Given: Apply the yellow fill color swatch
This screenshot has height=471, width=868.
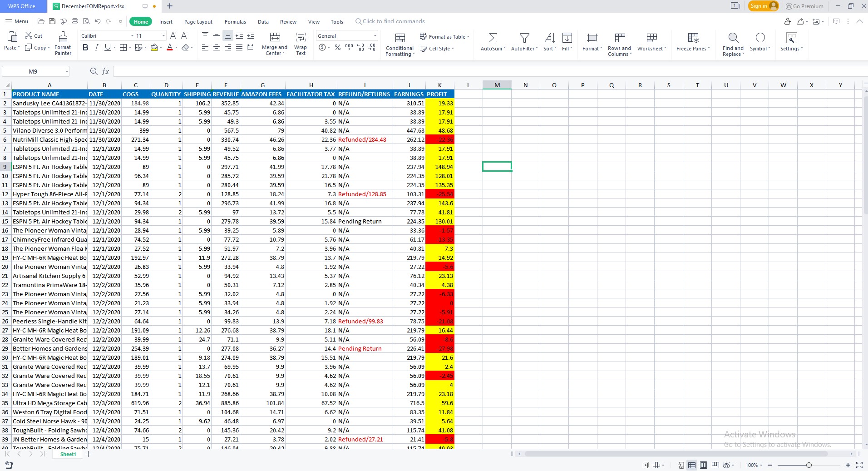Looking at the screenshot, I should click(x=154, y=47).
